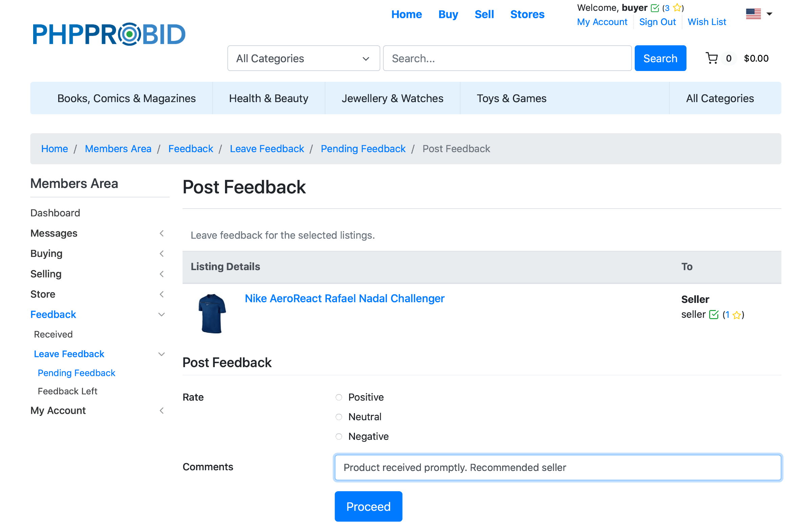Click the Pending Feedback breadcrumb link
The height and width of the screenshot is (524, 812).
(363, 149)
